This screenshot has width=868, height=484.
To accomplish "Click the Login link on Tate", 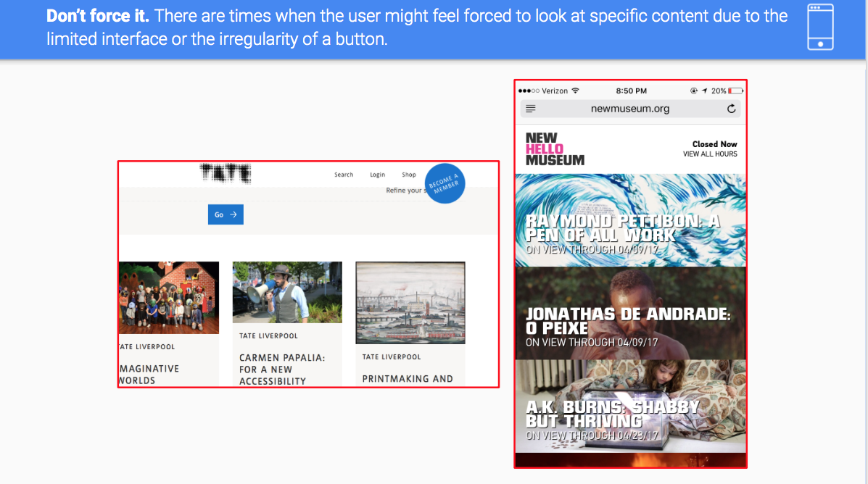I will click(x=378, y=175).
